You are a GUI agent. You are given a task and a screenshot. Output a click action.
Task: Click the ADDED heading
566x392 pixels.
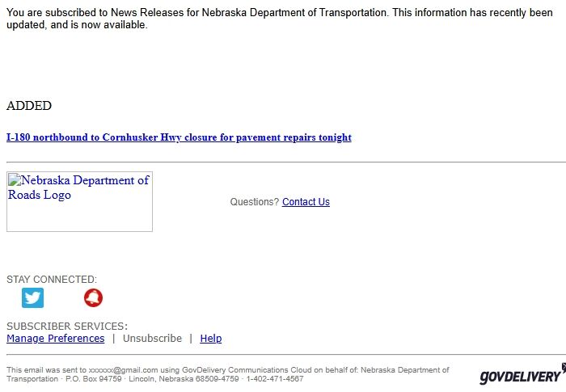(29, 106)
